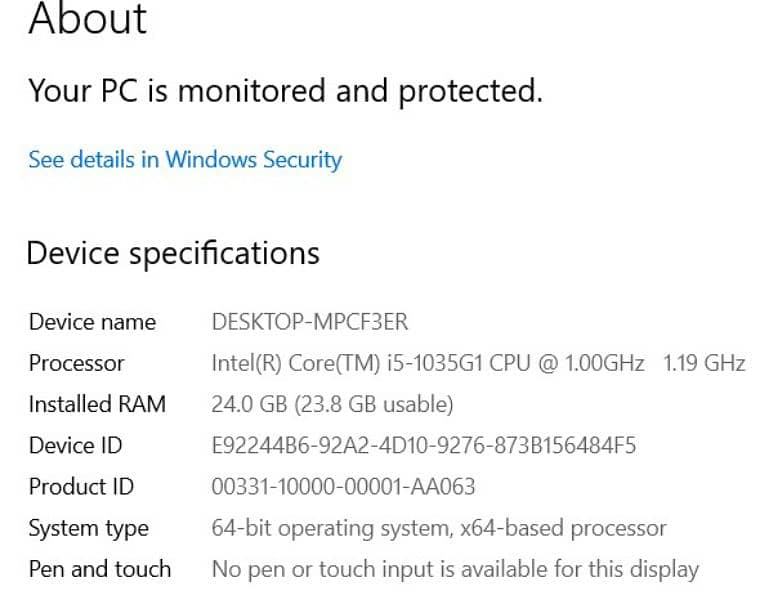Screen dimensions: 769x600
Task: Click the Product ID label
Action: pos(81,487)
